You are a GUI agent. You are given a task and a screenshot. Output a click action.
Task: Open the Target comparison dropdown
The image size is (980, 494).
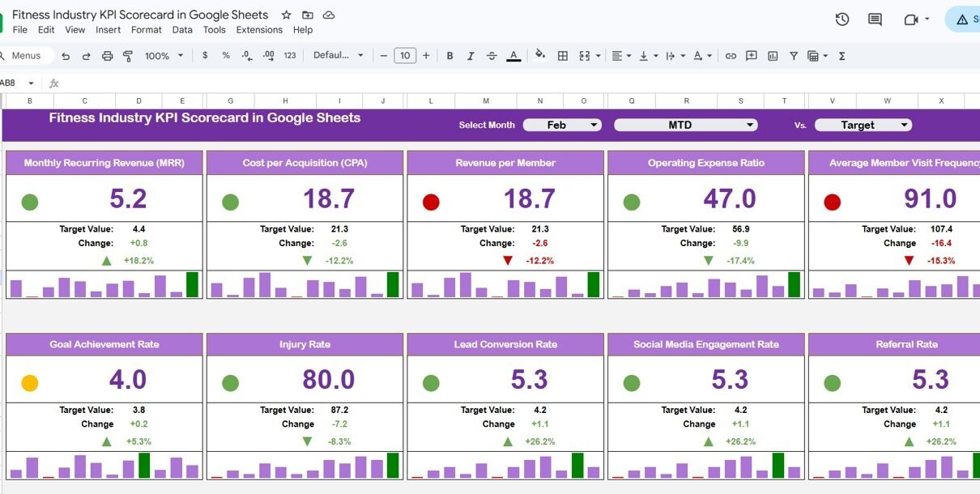[x=863, y=125]
